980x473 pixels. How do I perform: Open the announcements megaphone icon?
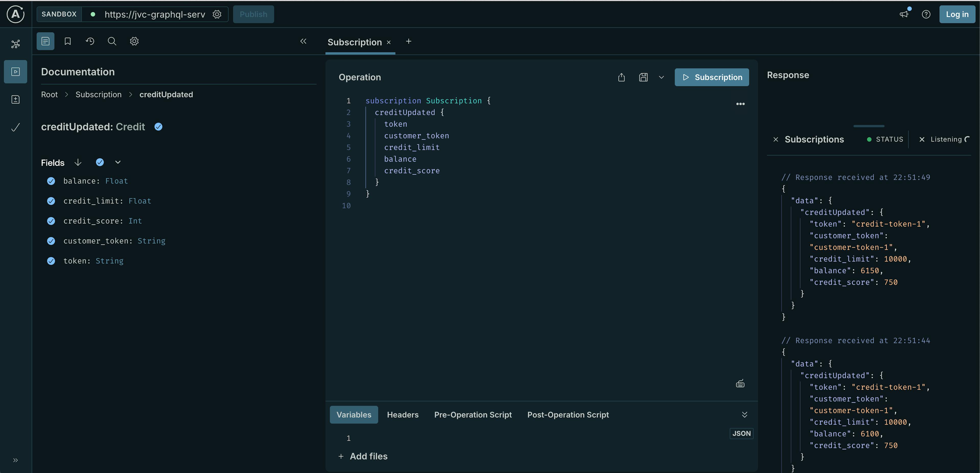(904, 14)
